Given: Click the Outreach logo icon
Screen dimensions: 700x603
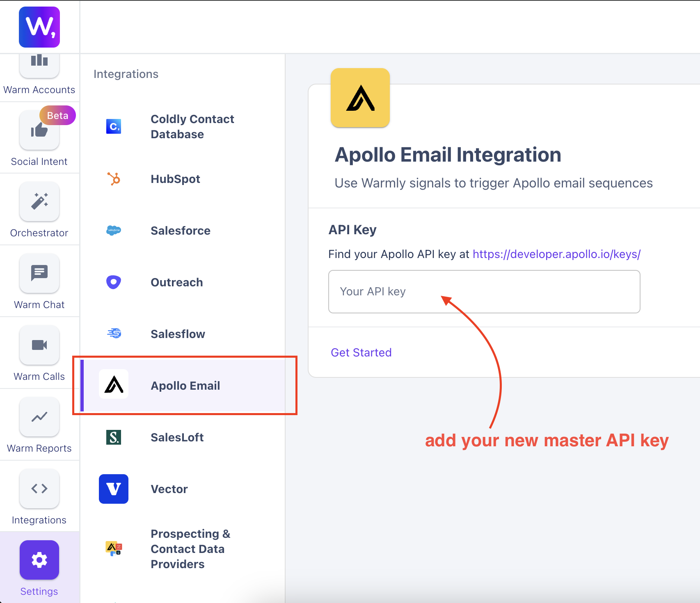Looking at the screenshot, I should point(114,282).
